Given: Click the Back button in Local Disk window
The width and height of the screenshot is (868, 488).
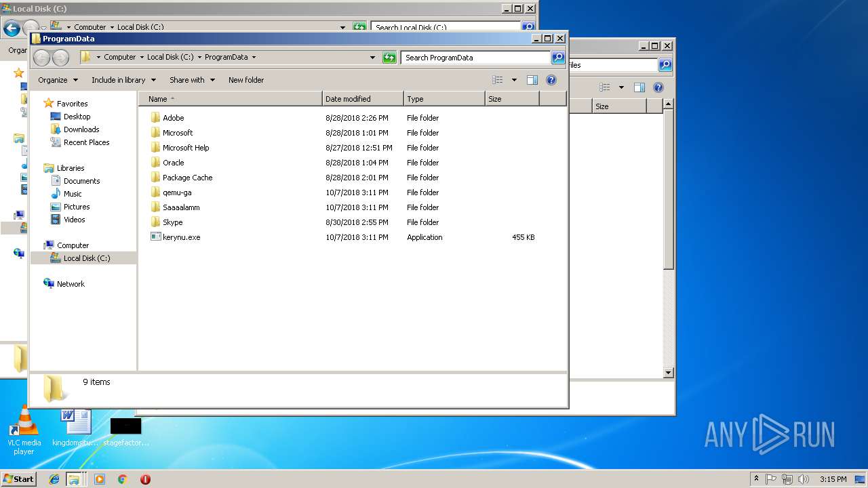Looking at the screenshot, I should tap(12, 28).
